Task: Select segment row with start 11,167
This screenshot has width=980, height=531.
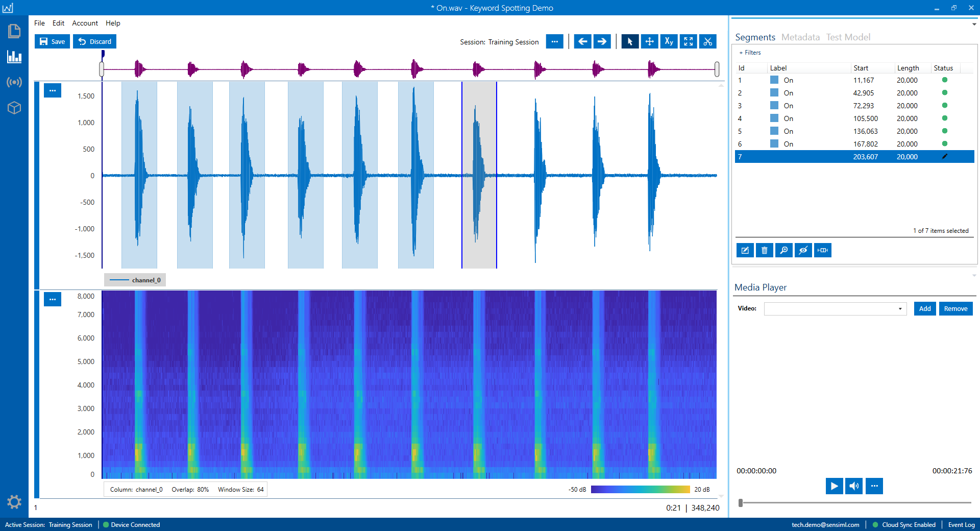Action: (x=854, y=80)
